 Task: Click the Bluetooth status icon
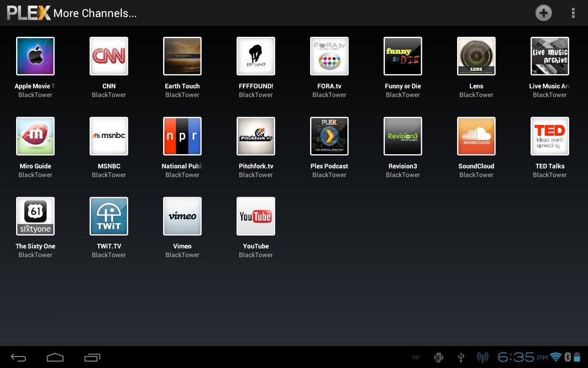[567, 356]
